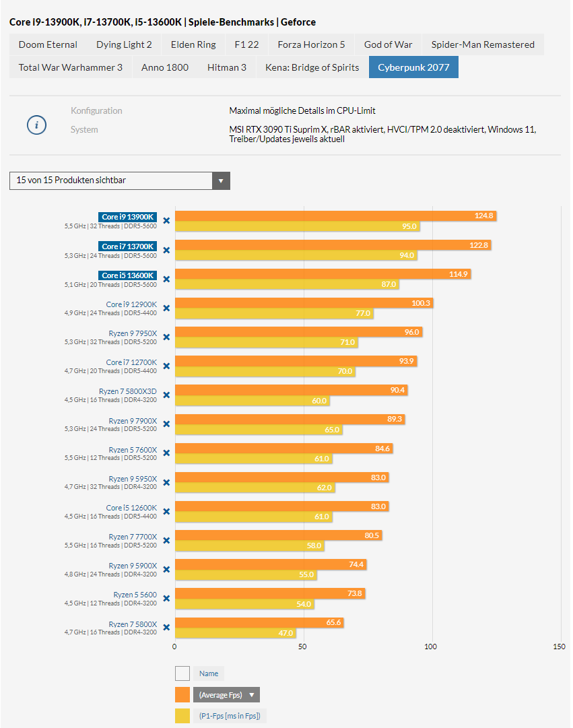Click the info circle icon
573x728 pixels.
pyautogui.click(x=36, y=125)
